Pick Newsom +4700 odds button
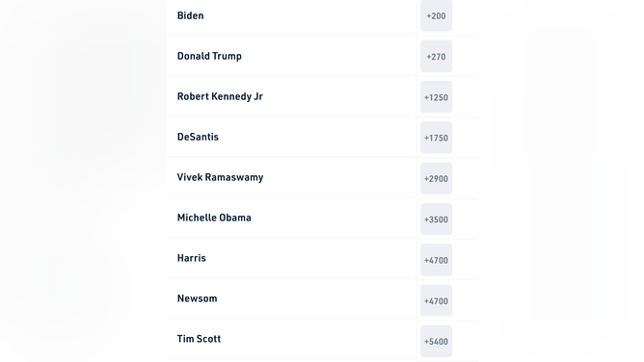 click(436, 300)
